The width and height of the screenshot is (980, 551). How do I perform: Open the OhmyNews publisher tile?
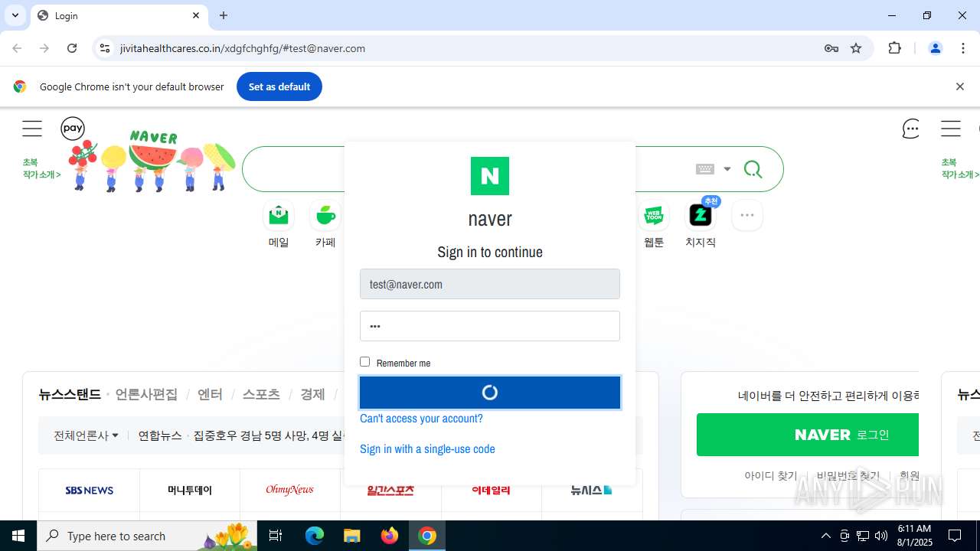290,491
